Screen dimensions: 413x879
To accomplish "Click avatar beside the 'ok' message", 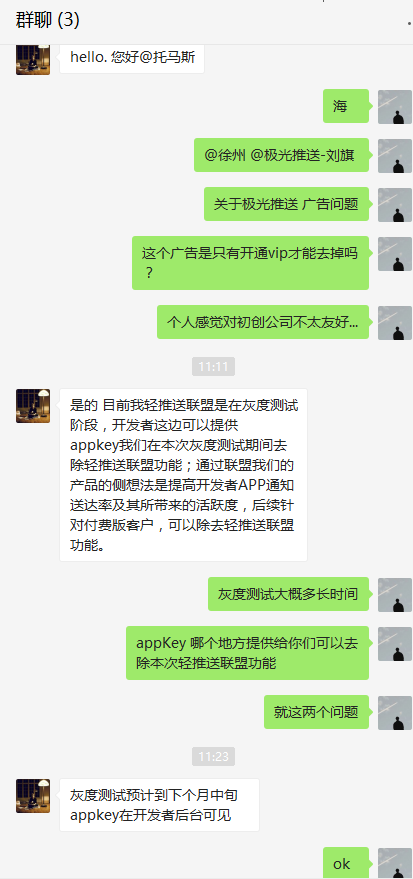I will [395, 863].
